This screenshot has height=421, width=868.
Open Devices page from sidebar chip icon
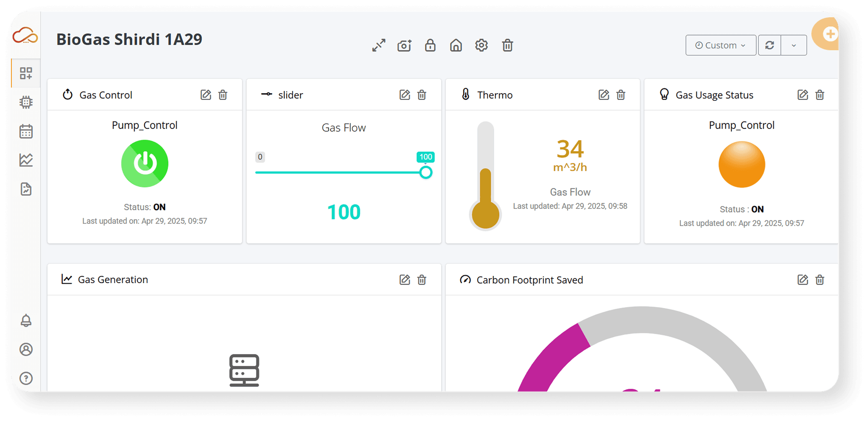coord(26,102)
